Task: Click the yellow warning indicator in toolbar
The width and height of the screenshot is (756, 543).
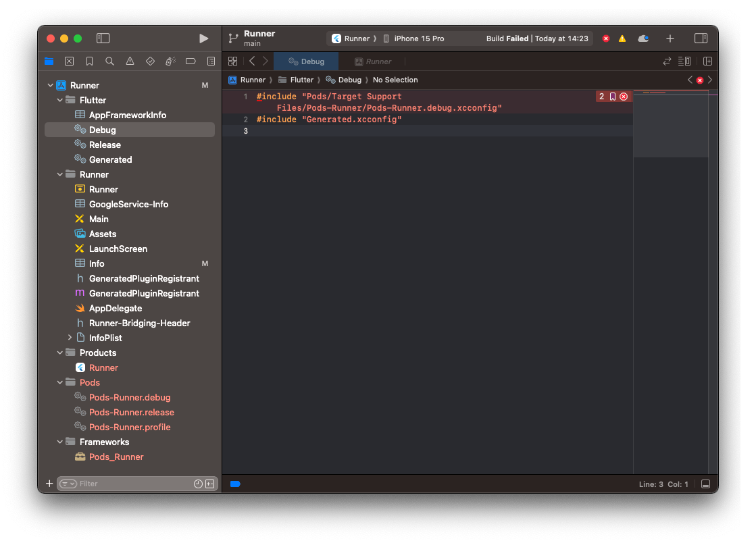Action: (x=622, y=38)
